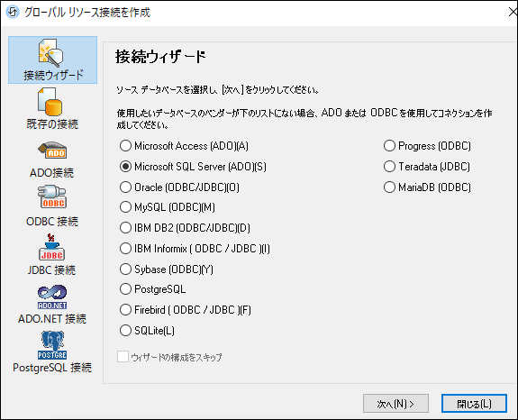Click the 接続ウィザード heading text
The height and width of the screenshot is (420, 518).
pyautogui.click(x=160, y=57)
